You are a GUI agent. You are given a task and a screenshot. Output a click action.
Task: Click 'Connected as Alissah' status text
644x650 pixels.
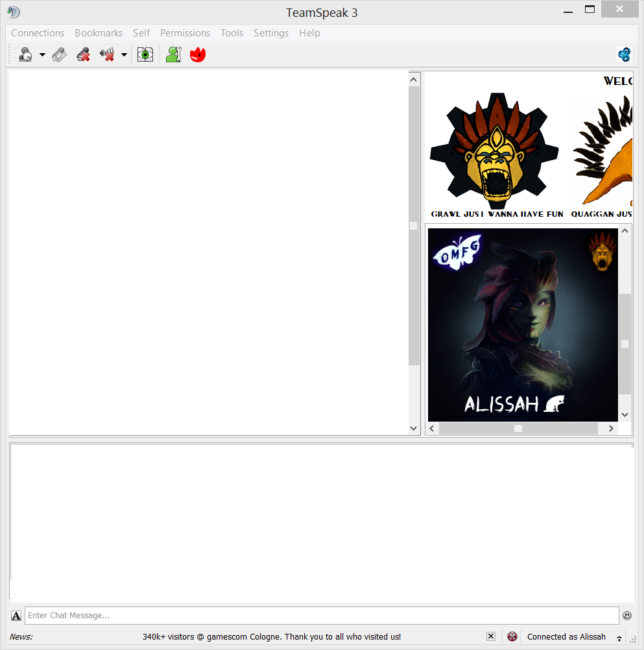point(566,637)
